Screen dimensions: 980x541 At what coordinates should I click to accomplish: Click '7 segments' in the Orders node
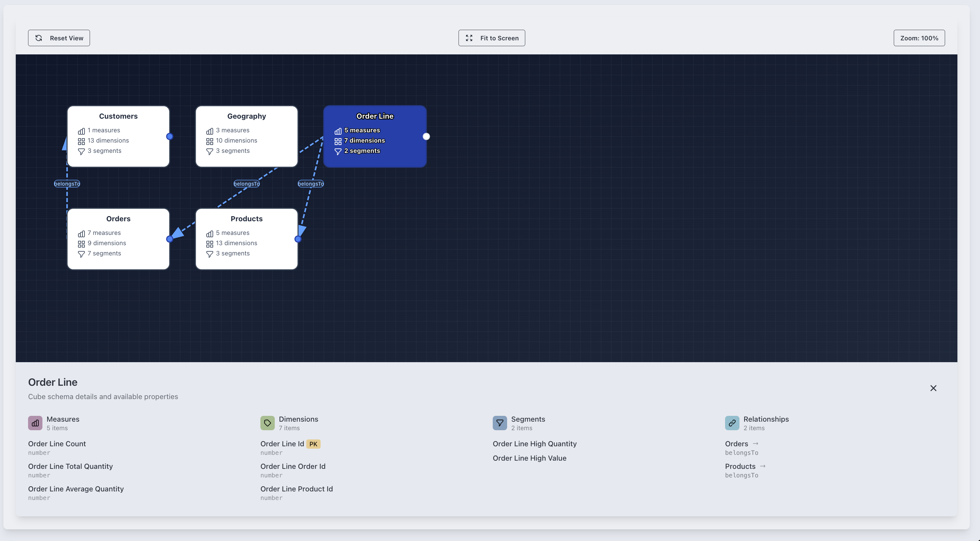pos(104,254)
